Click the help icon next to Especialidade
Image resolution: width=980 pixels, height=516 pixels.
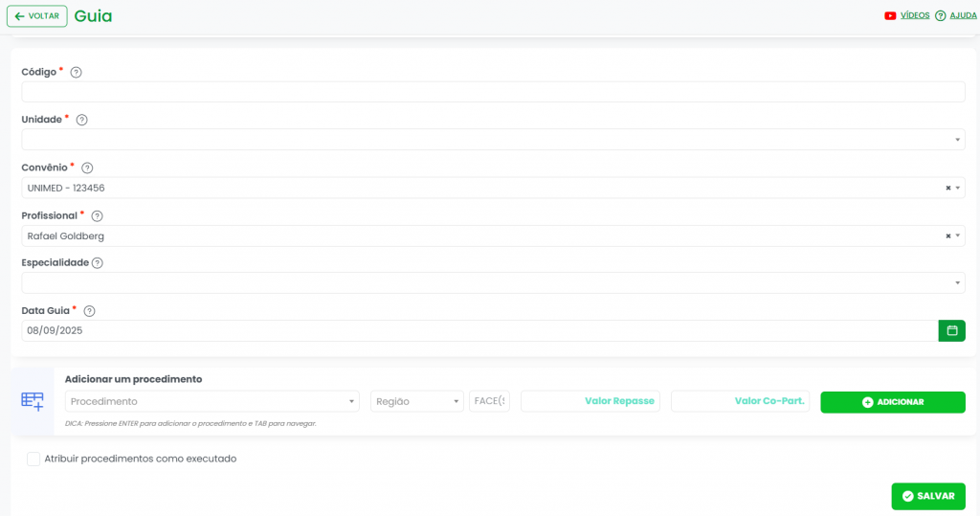tap(97, 263)
